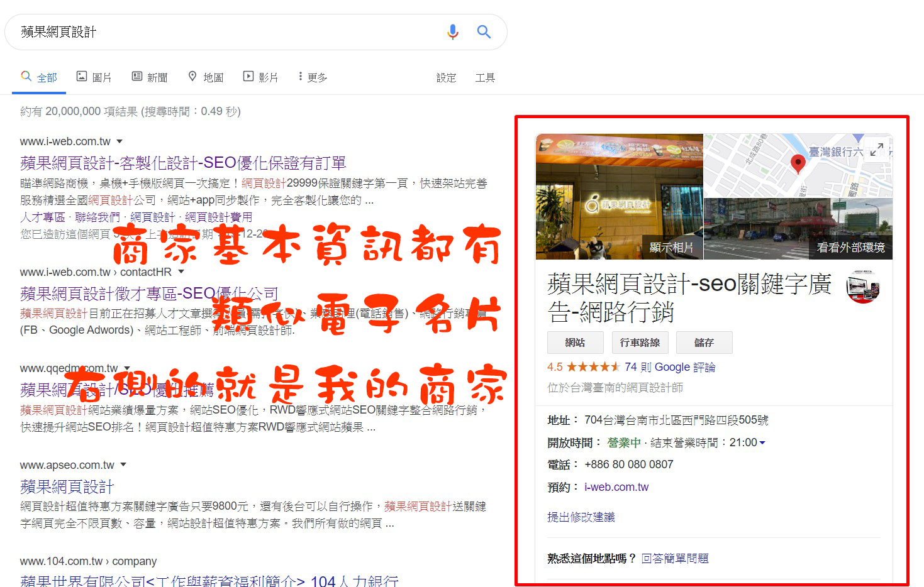Expand opening hours arrow next to 21:00
The width and height of the screenshot is (924, 587).
tap(762, 443)
